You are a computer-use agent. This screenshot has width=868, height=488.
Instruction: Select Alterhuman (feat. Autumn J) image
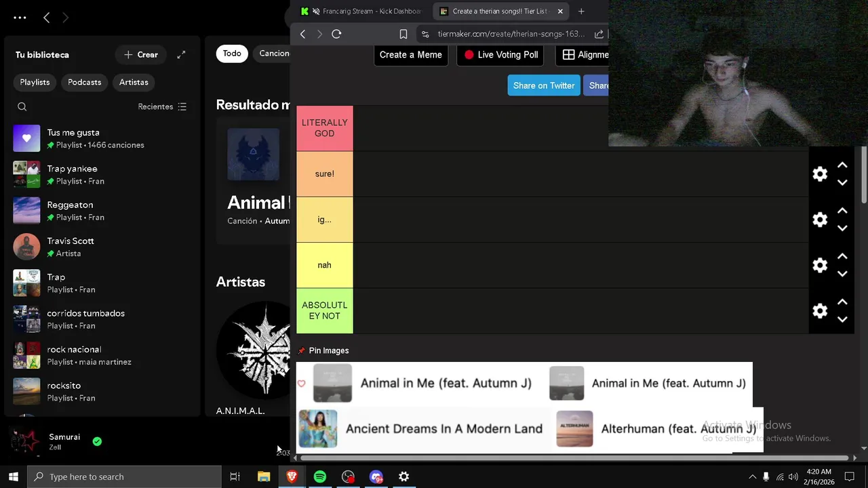click(656, 429)
